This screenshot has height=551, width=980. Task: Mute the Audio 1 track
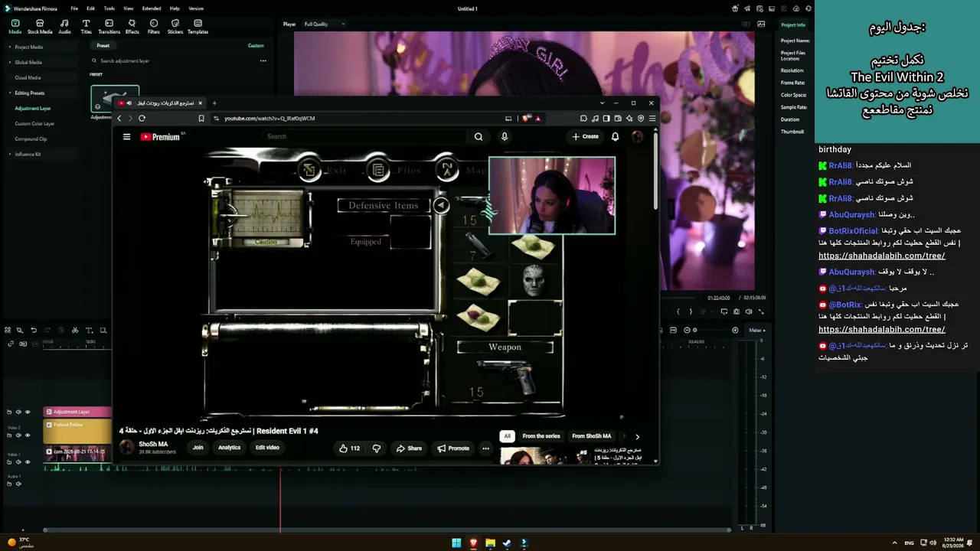[x=18, y=484]
